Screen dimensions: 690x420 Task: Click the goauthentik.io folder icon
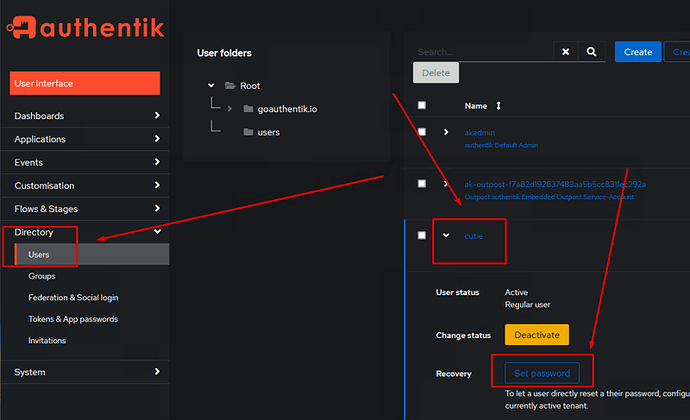pos(248,109)
